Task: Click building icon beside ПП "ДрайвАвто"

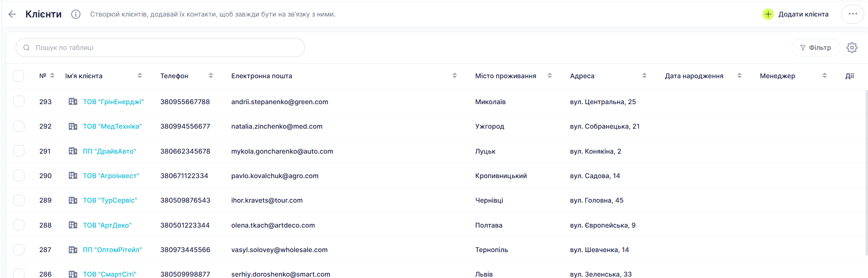Action: (x=73, y=151)
